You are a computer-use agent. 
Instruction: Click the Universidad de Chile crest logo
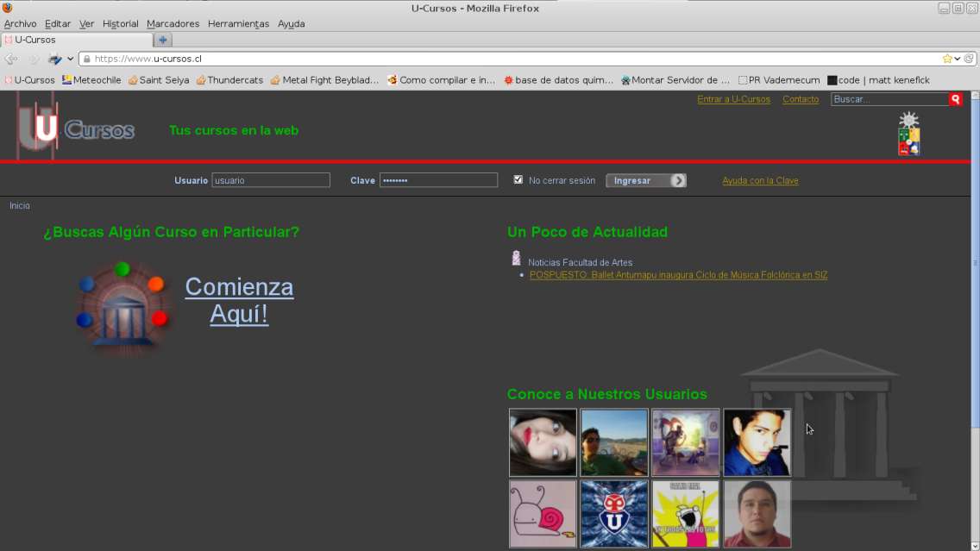(908, 135)
